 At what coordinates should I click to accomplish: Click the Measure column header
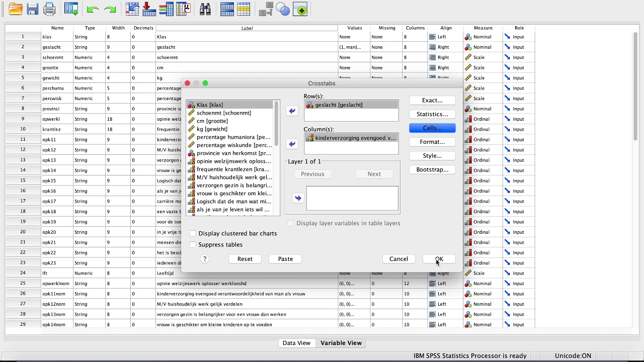tap(483, 28)
